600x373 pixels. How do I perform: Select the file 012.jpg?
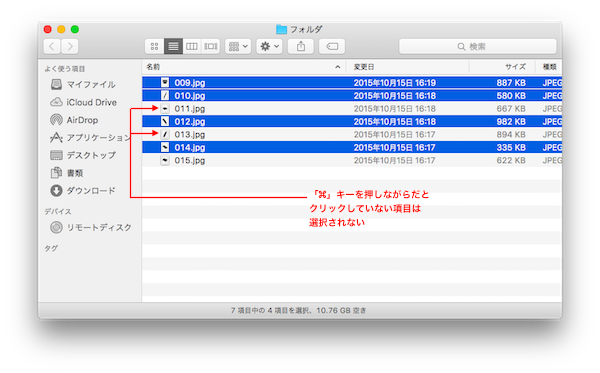352,122
